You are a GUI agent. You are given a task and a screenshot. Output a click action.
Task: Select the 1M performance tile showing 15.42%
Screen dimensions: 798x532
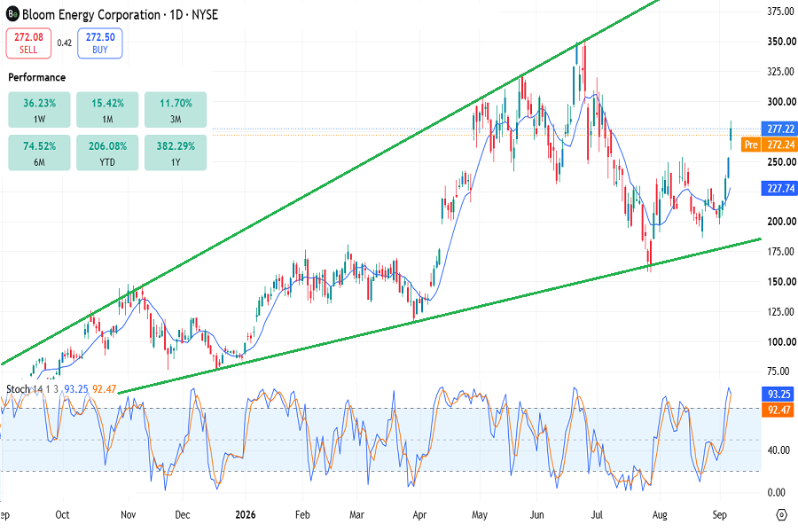click(107, 109)
